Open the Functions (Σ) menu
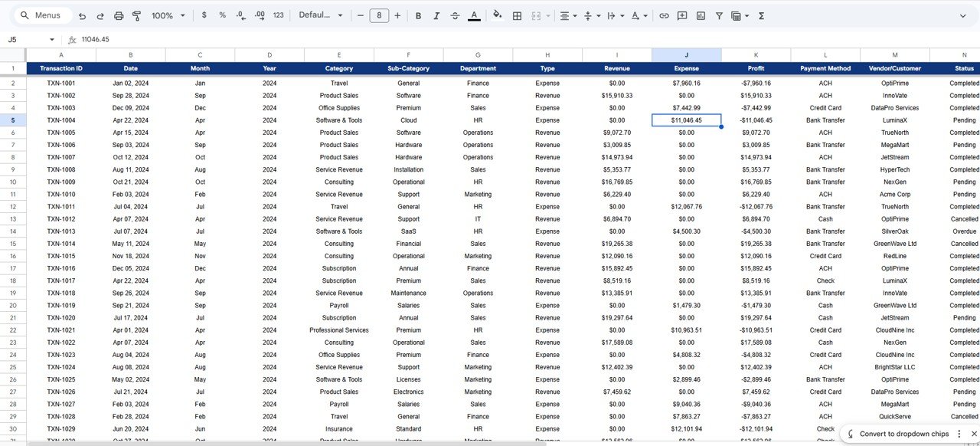 [760, 15]
